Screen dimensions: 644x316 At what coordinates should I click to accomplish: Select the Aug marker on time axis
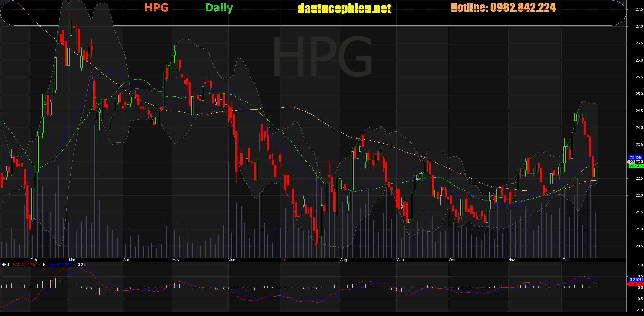(x=343, y=260)
